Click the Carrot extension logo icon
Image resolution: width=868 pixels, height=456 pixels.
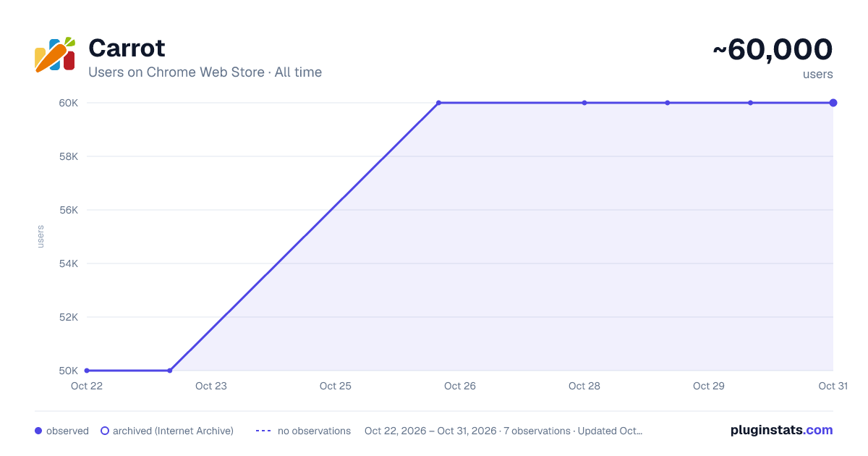pos(55,55)
